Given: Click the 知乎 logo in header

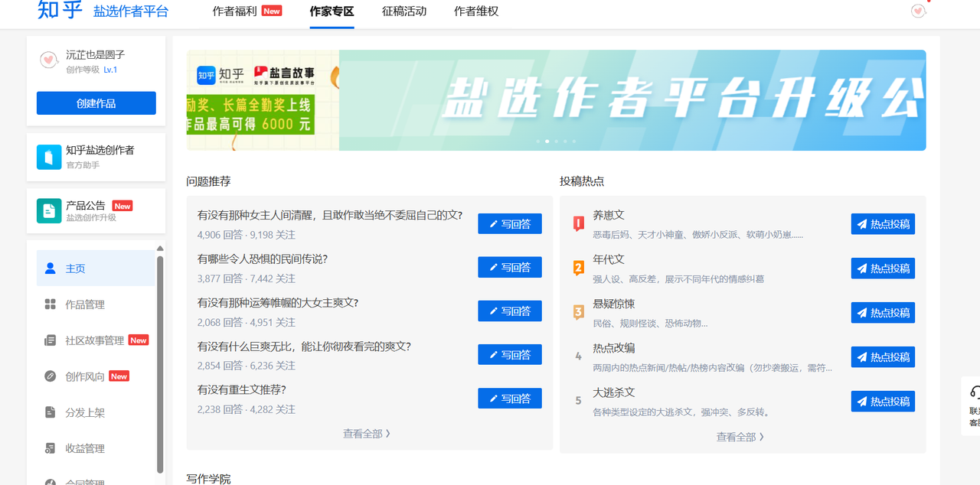Looking at the screenshot, I should coord(60,10).
